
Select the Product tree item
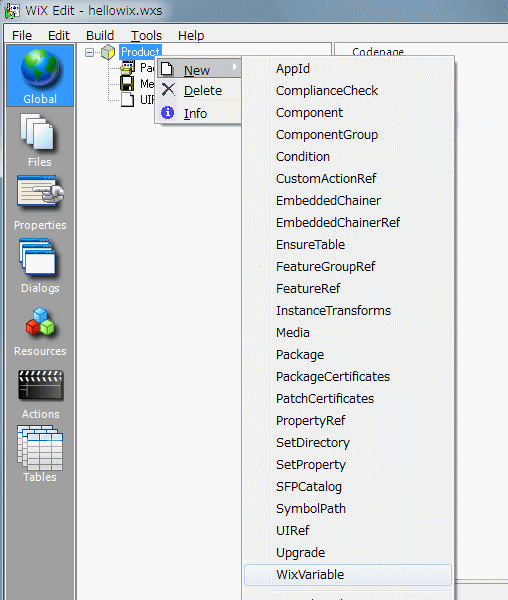click(140, 52)
